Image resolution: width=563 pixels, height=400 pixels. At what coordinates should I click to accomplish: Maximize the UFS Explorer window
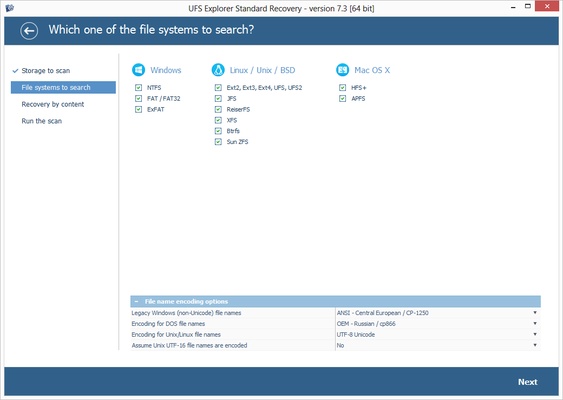click(x=528, y=6)
